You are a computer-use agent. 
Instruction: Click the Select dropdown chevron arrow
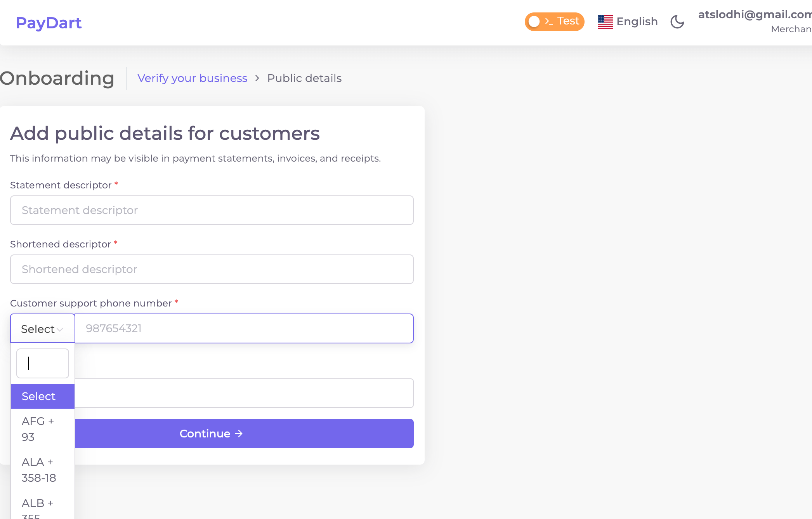coord(60,330)
